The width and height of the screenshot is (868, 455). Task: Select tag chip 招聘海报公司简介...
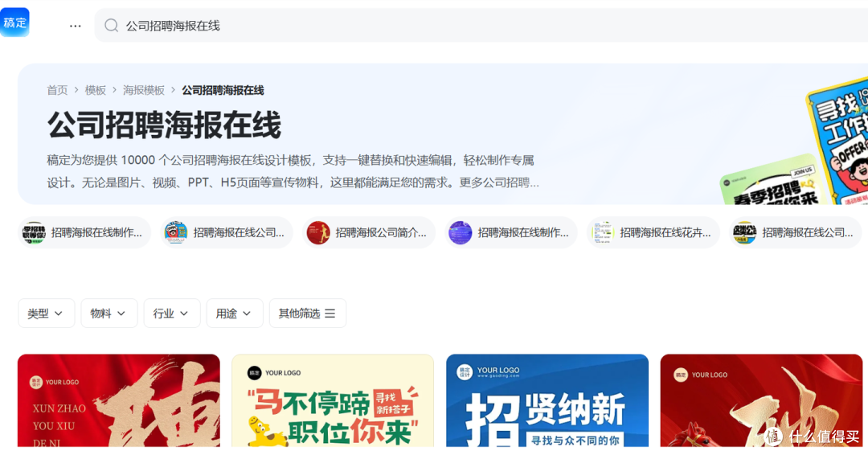coord(369,232)
